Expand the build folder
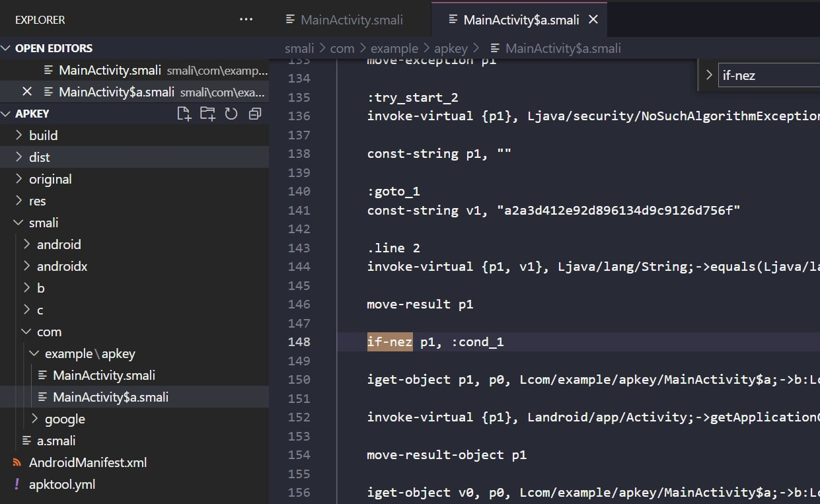This screenshot has width=820, height=504. [x=44, y=135]
